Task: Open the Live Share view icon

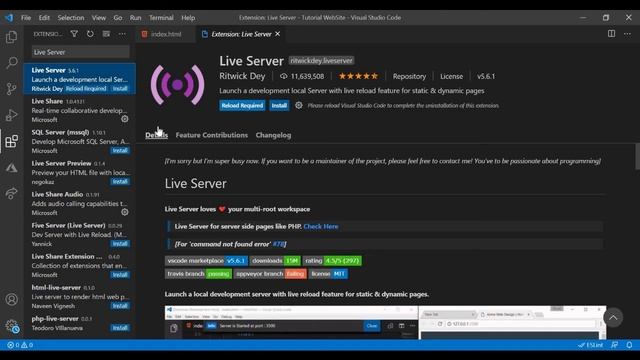Action: point(11,193)
